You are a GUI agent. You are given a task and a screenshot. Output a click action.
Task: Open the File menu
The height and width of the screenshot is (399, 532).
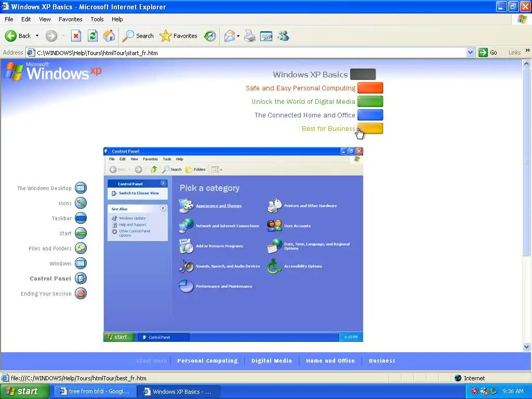coord(9,19)
